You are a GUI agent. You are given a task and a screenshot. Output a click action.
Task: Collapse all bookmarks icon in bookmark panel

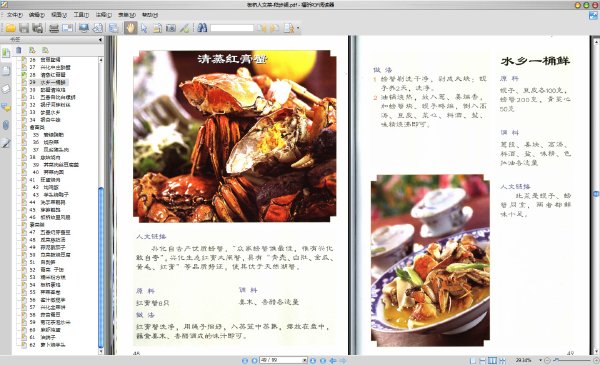point(46,50)
